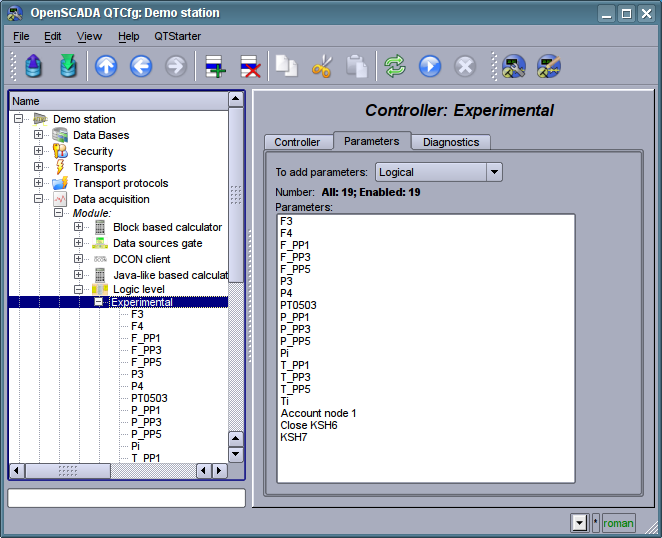Click the empty text field below the tree
The height and width of the screenshot is (538, 662).
coord(126,498)
